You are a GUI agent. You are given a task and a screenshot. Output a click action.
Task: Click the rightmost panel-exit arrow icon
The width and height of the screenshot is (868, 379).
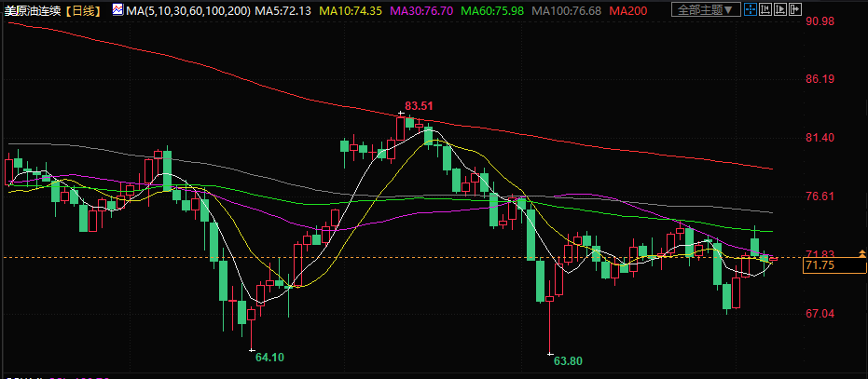[795, 9]
